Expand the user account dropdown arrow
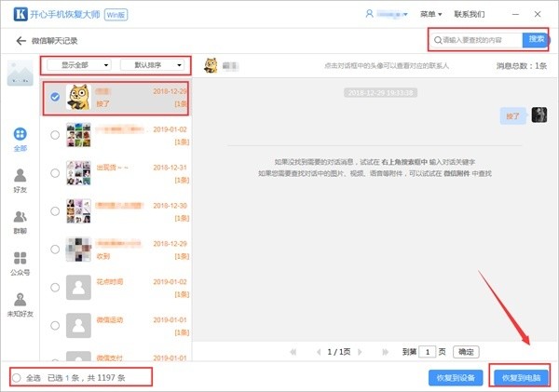Screen dimensions: 559x392 tap(405, 14)
